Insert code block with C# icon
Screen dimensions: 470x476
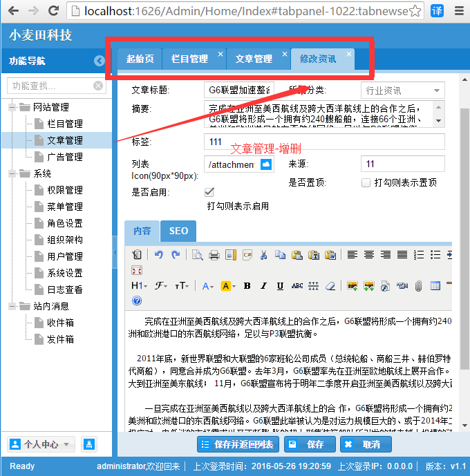click(247, 254)
